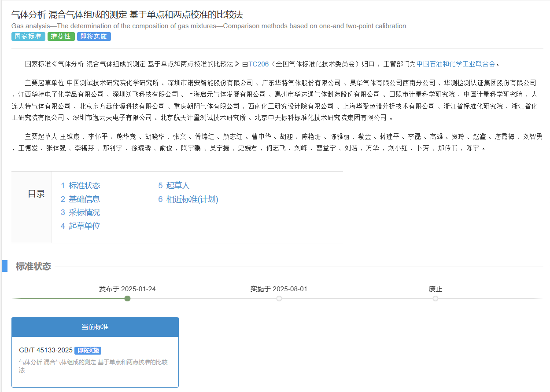Open the TC206 committee link
The width and height of the screenshot is (550, 392).
[x=258, y=64]
